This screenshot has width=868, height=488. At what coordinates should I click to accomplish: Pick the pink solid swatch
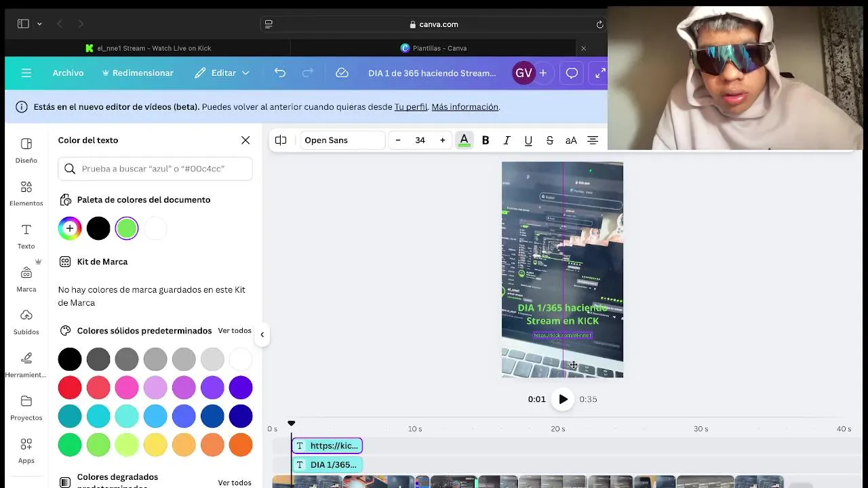127,388
